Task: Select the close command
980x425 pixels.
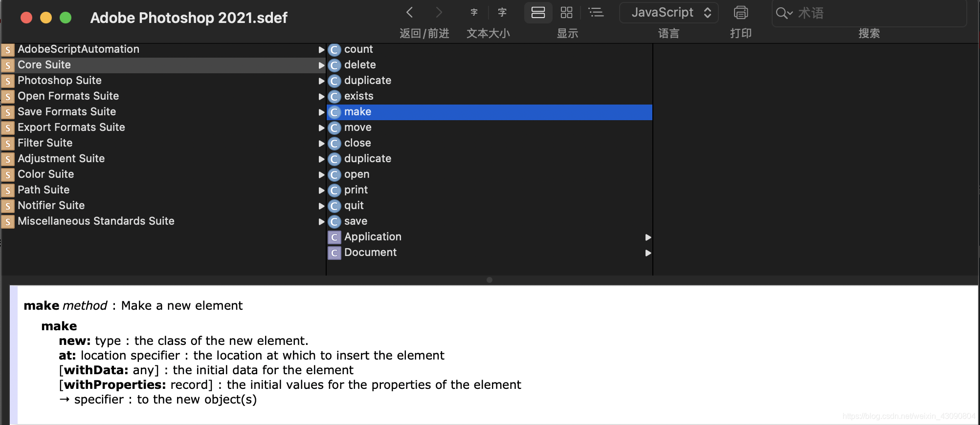Action: click(x=490, y=143)
